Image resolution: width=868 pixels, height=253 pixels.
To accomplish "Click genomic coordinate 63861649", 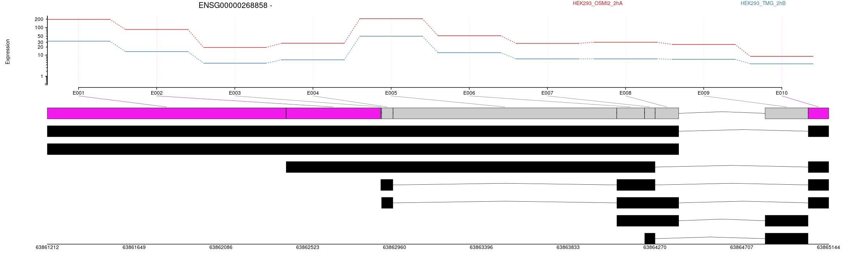I will [x=134, y=248].
